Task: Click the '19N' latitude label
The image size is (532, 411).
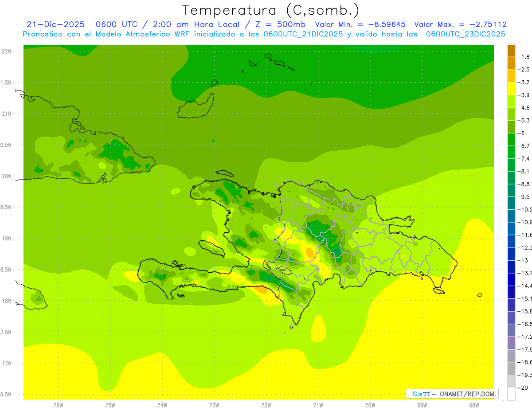Action: (x=7, y=239)
